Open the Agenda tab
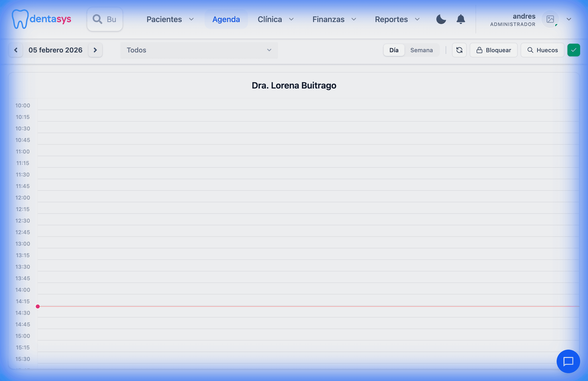Image resolution: width=588 pixels, height=381 pixels. click(x=226, y=19)
